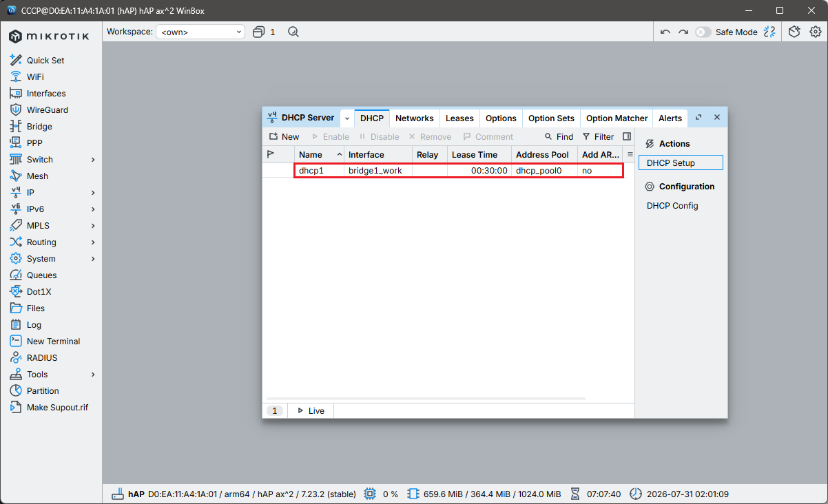Screen dimensions: 828x504
Task: Click the Address Pool column header
Action: (x=544, y=154)
